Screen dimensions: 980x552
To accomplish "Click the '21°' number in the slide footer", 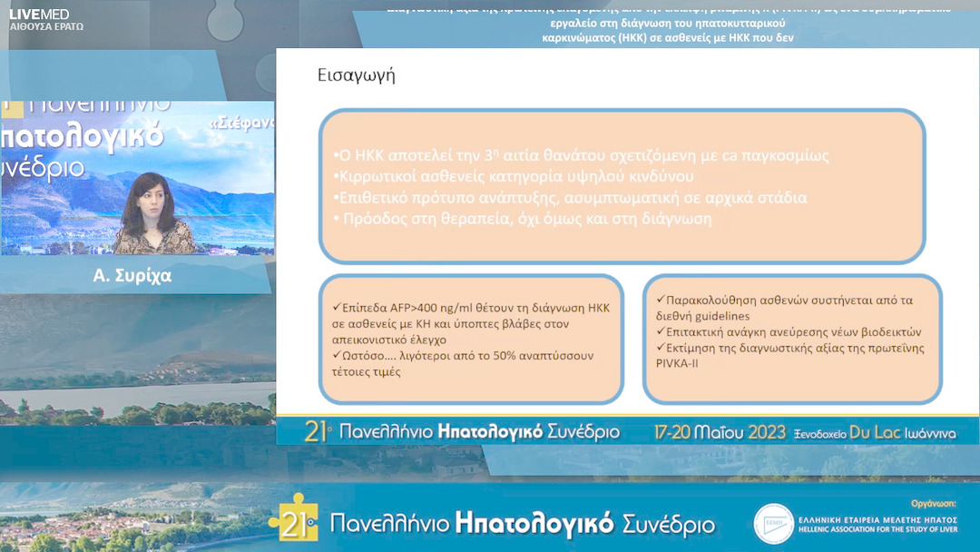I will 318,431.
